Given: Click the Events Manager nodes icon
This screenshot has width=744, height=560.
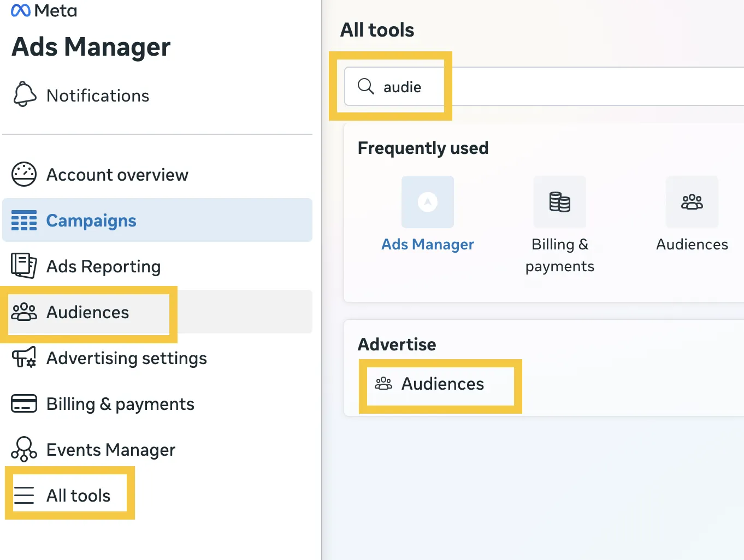Looking at the screenshot, I should pos(24,449).
